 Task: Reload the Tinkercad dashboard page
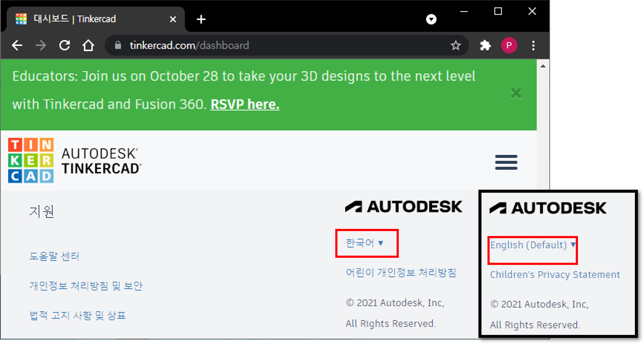pyautogui.click(x=65, y=45)
